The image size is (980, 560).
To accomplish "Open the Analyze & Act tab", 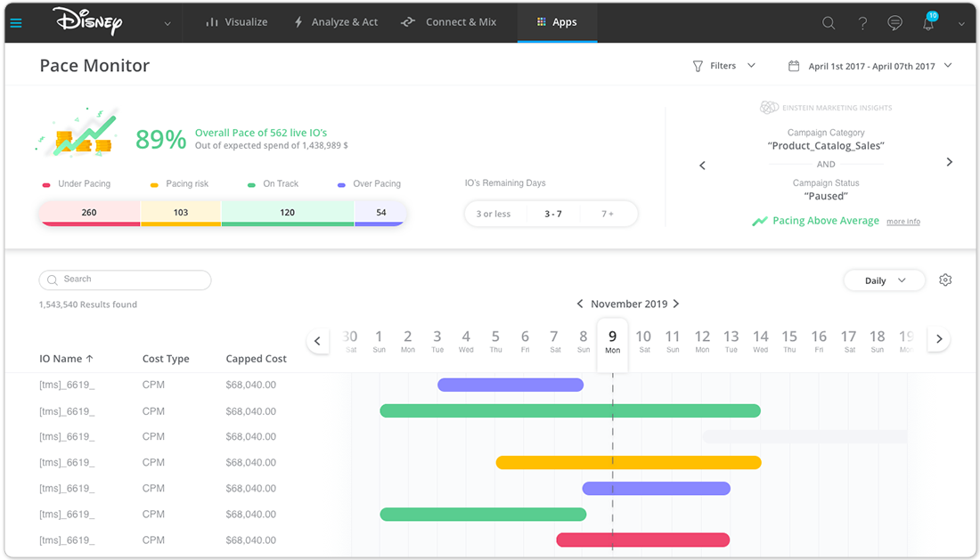I will pos(336,22).
